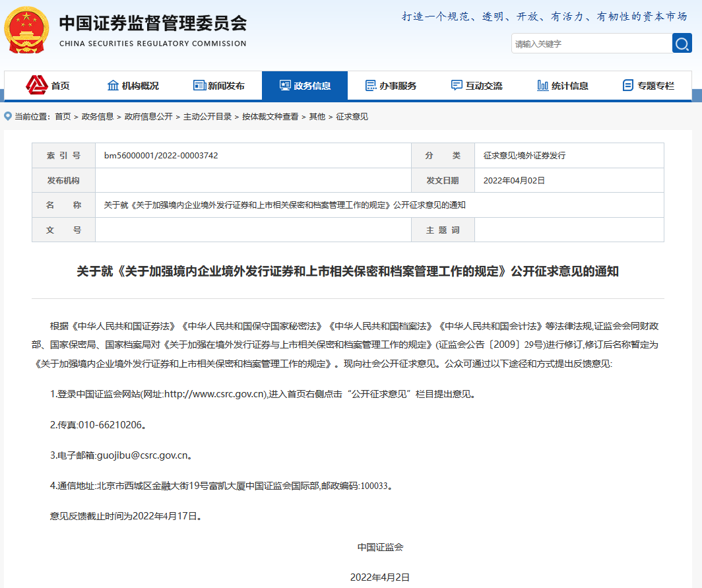Image resolution: width=702 pixels, height=588 pixels.
Task: Open the 机构概况 navigation tab
Action: click(x=133, y=85)
